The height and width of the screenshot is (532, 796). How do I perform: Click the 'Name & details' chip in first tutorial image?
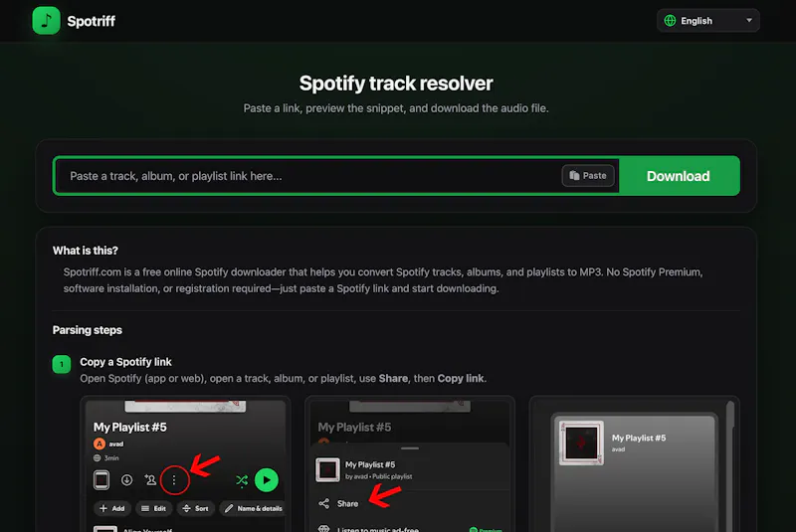coord(253,508)
